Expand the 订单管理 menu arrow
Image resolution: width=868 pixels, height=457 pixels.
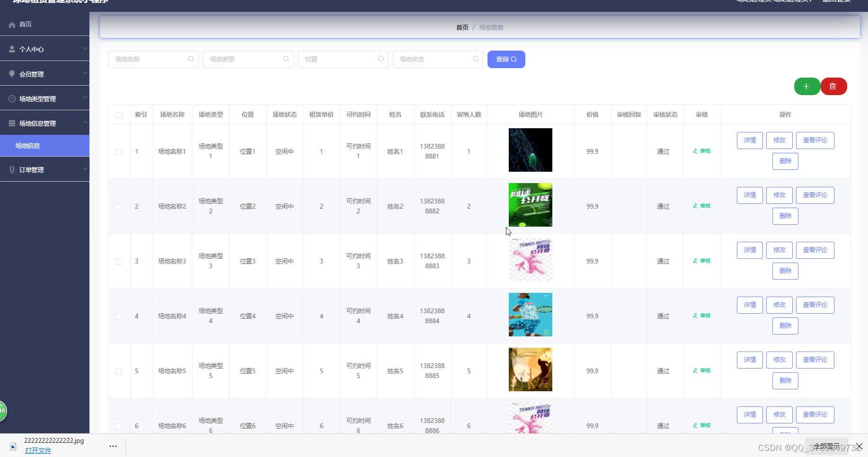[x=85, y=169]
